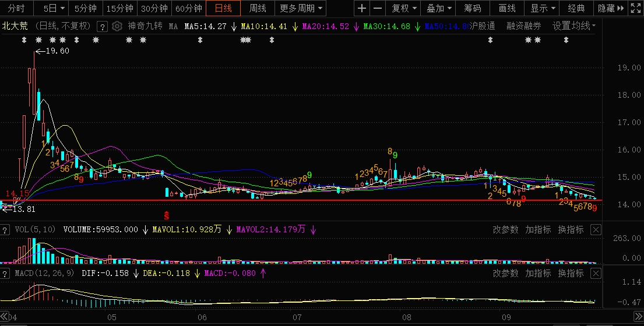Click 加指标 in MACD panel

538,274
